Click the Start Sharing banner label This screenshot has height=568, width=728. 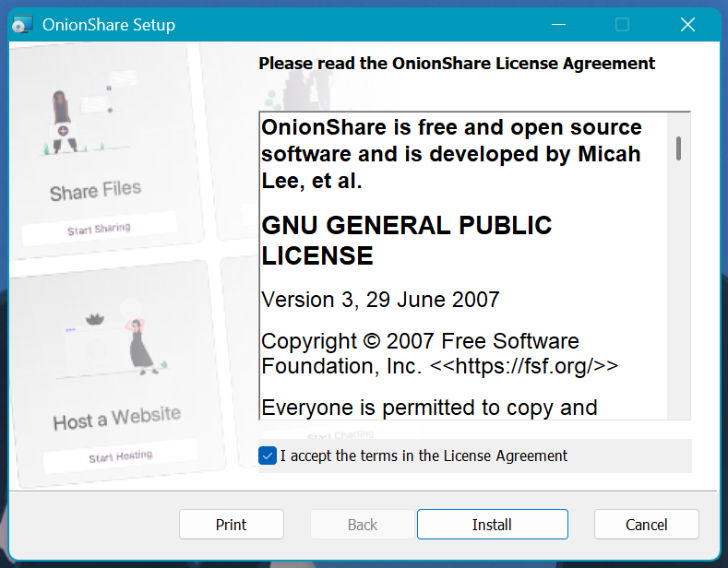pos(99,229)
